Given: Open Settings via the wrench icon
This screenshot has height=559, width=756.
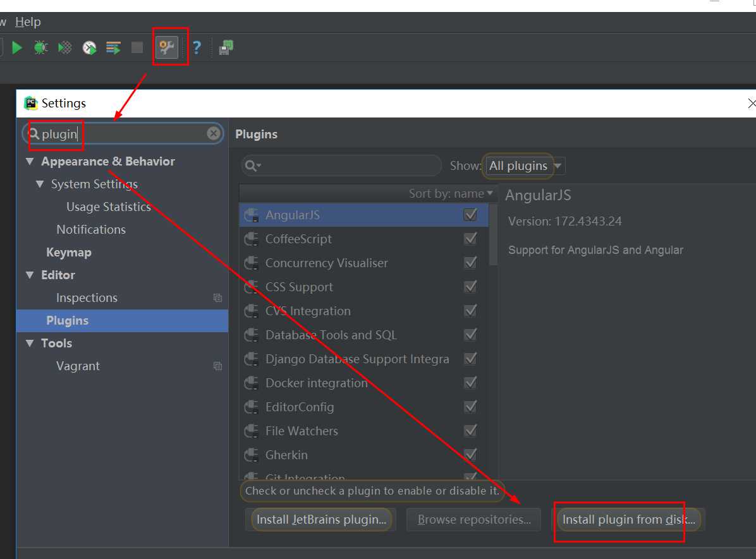Looking at the screenshot, I should click(x=167, y=47).
